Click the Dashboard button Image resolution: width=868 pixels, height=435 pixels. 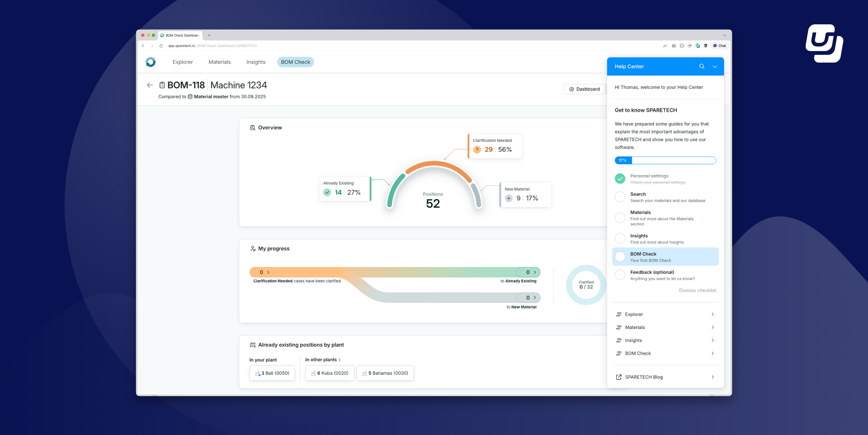click(x=584, y=89)
